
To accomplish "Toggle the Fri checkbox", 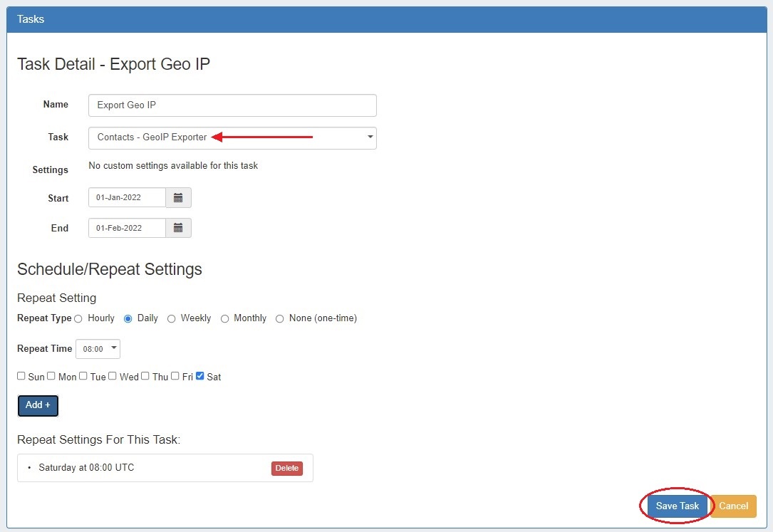I will coord(175,376).
